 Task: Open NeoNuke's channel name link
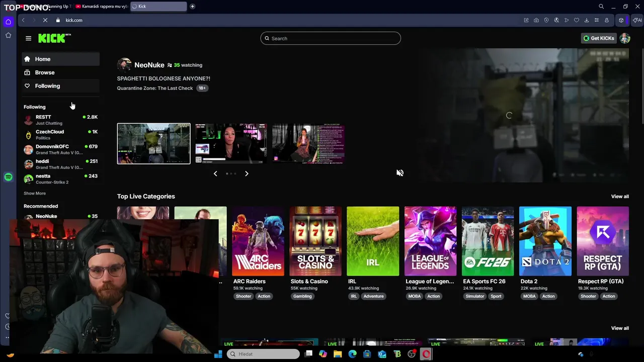(149, 65)
